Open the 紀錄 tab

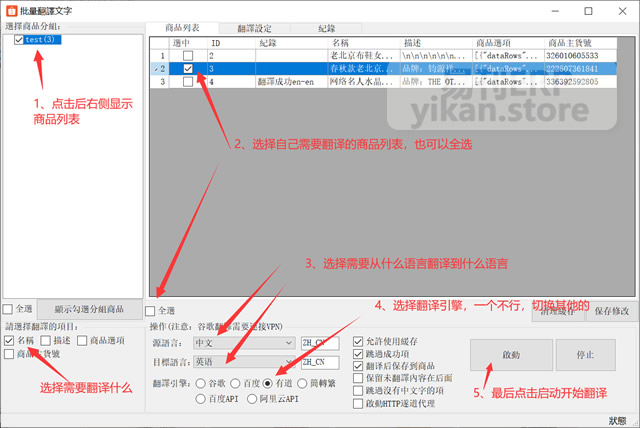click(x=325, y=29)
